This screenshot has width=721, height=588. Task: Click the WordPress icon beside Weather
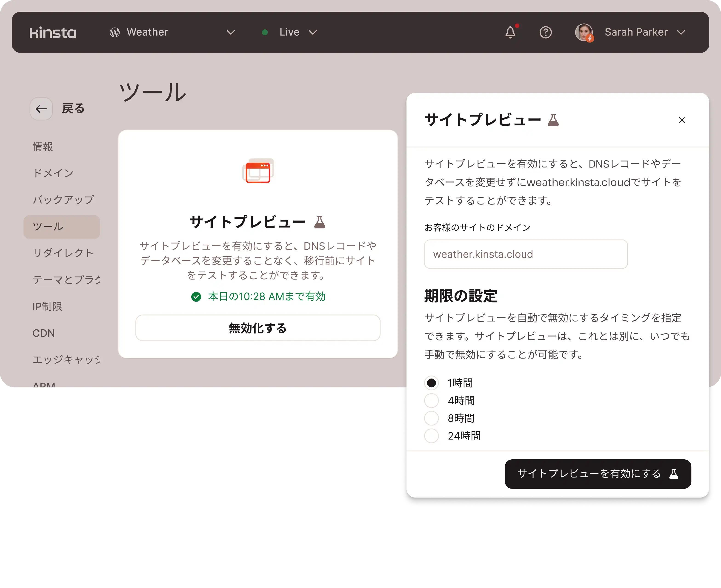point(114,33)
